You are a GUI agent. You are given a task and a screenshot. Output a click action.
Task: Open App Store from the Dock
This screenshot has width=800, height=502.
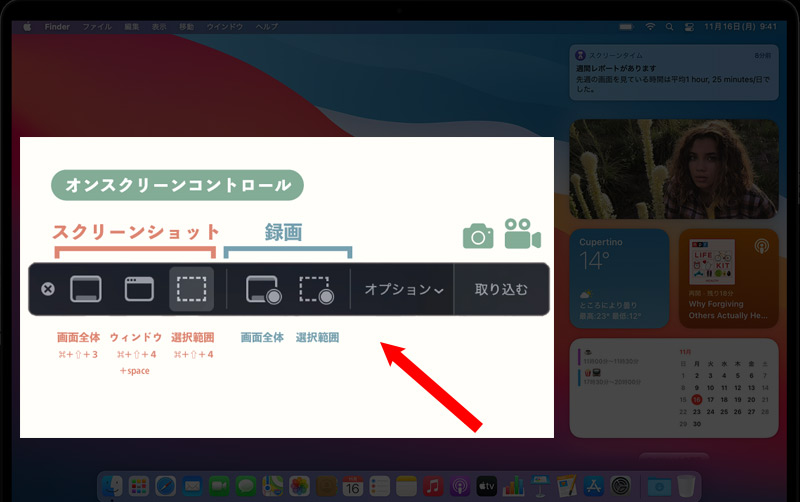[593, 486]
